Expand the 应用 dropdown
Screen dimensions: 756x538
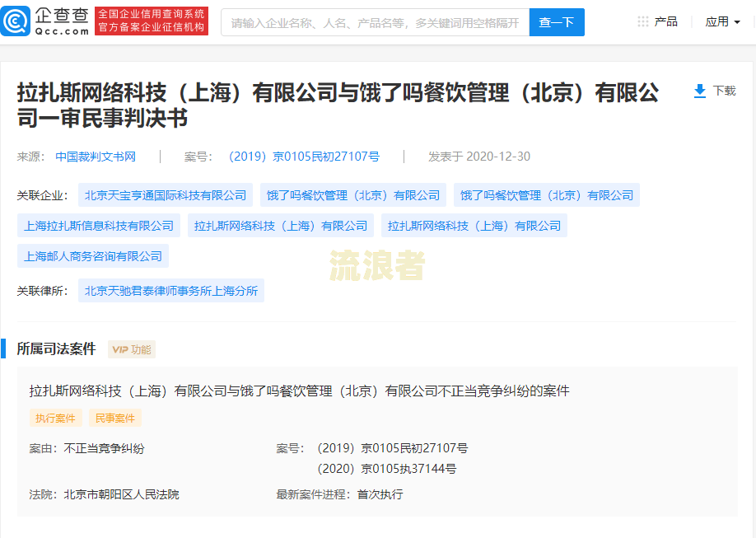tap(722, 21)
